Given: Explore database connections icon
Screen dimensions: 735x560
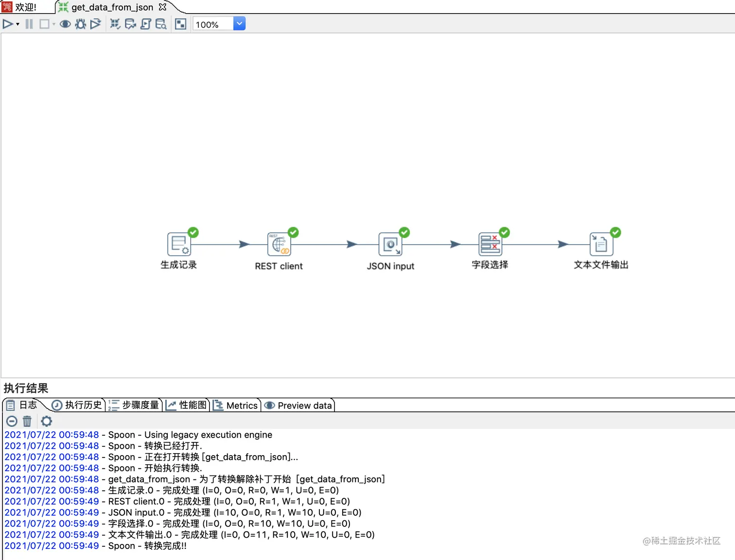Looking at the screenshot, I should point(161,24).
